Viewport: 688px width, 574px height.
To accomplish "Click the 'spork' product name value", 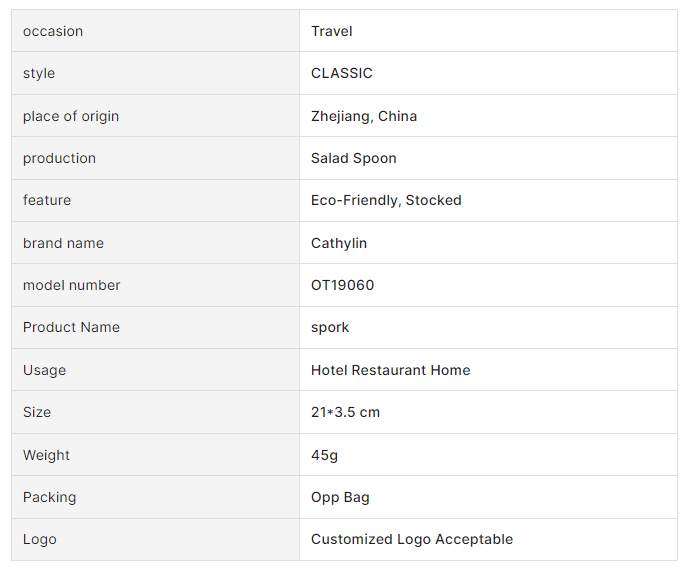I will (x=330, y=327).
